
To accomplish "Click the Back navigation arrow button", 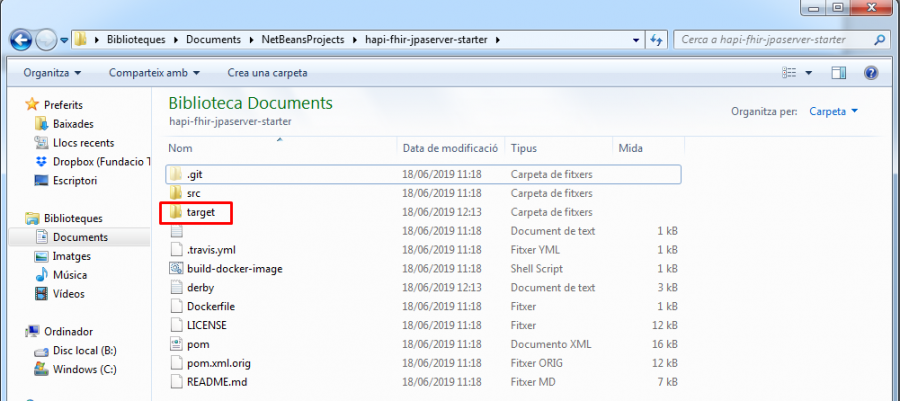I will 21,40.
